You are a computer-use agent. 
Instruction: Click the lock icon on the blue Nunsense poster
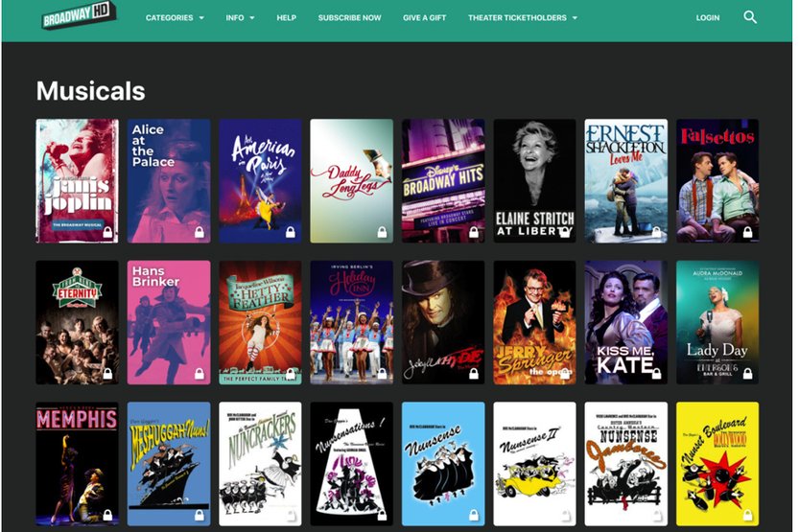tap(474, 516)
